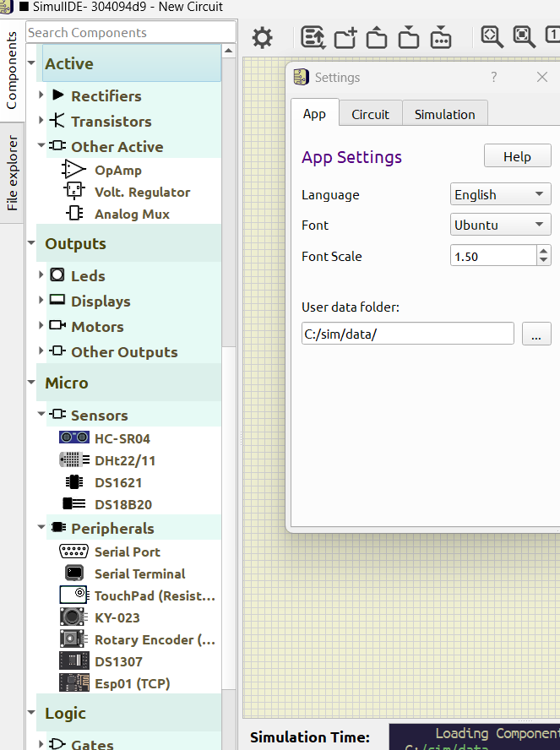Click the Search Components field
The height and width of the screenshot is (750, 560).
pos(131,32)
